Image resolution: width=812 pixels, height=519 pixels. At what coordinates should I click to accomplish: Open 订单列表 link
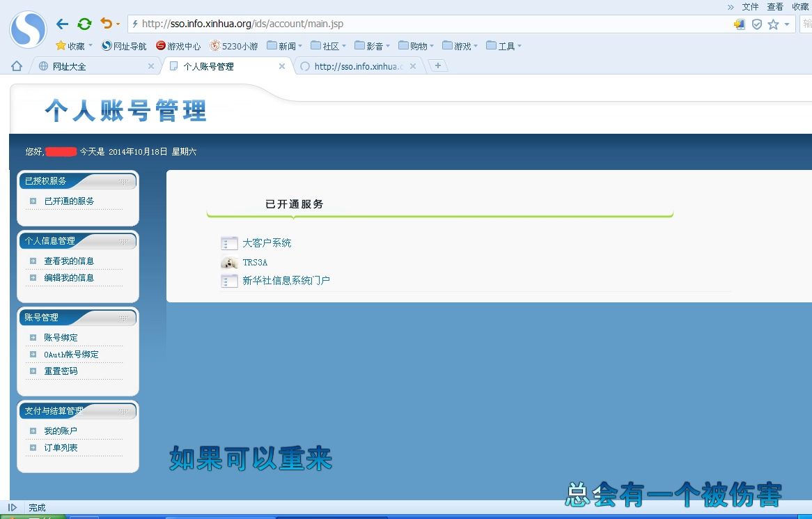61,447
